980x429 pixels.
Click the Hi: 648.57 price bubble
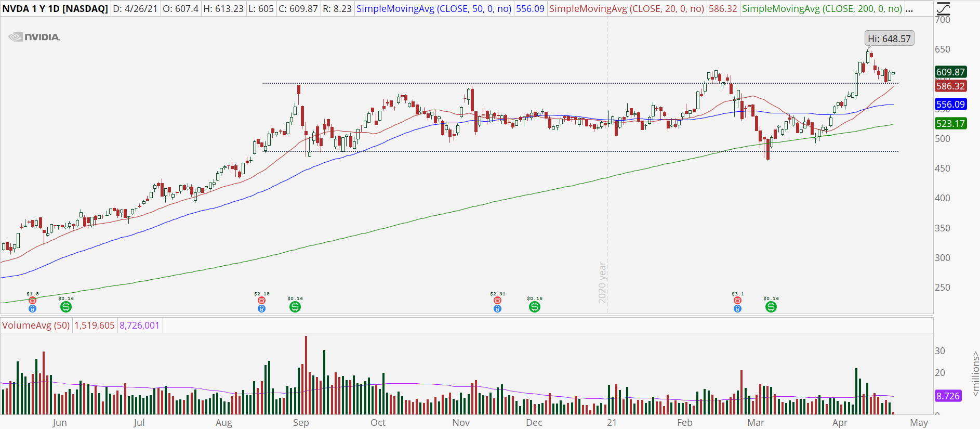coord(889,38)
